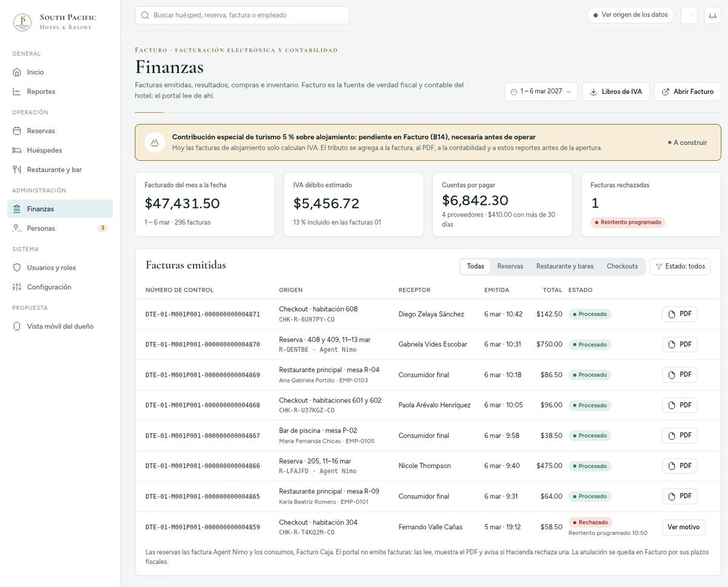Image resolution: width=728 pixels, height=587 pixels.
Task: Click the IVA débito estimado $5,456.72 value
Action: point(326,204)
